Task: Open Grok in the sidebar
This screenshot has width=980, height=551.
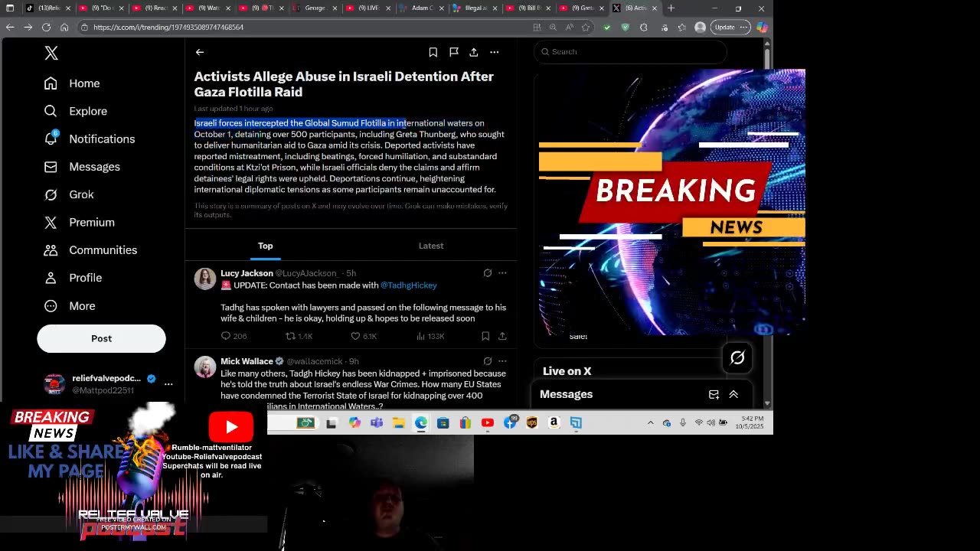Action: 69,194
